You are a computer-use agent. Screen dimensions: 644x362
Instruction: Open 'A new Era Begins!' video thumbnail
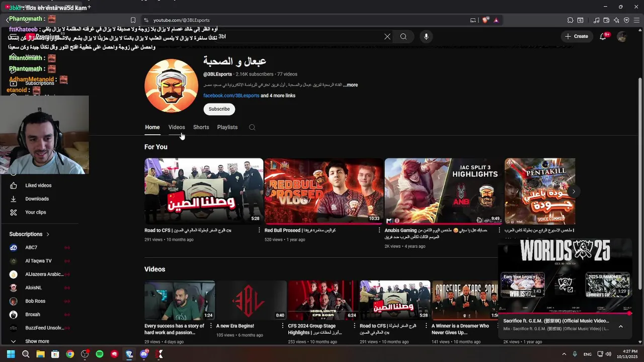(252, 300)
